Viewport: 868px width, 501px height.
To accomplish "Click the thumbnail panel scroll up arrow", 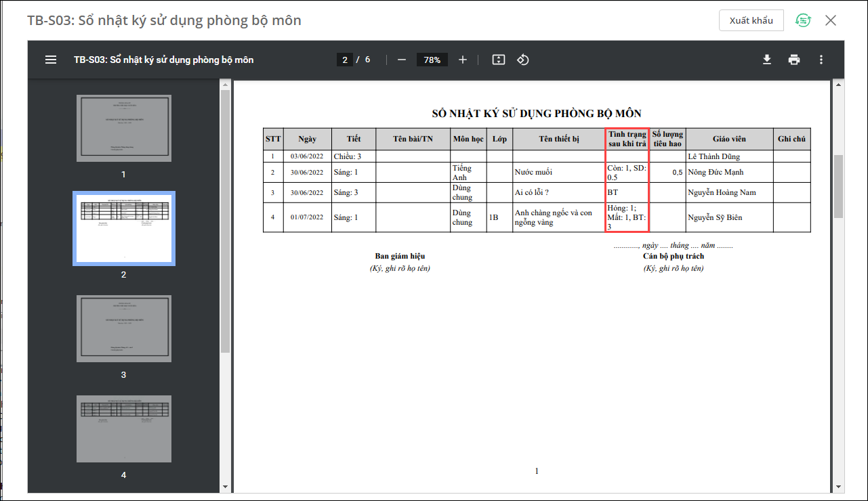I will pyautogui.click(x=226, y=85).
